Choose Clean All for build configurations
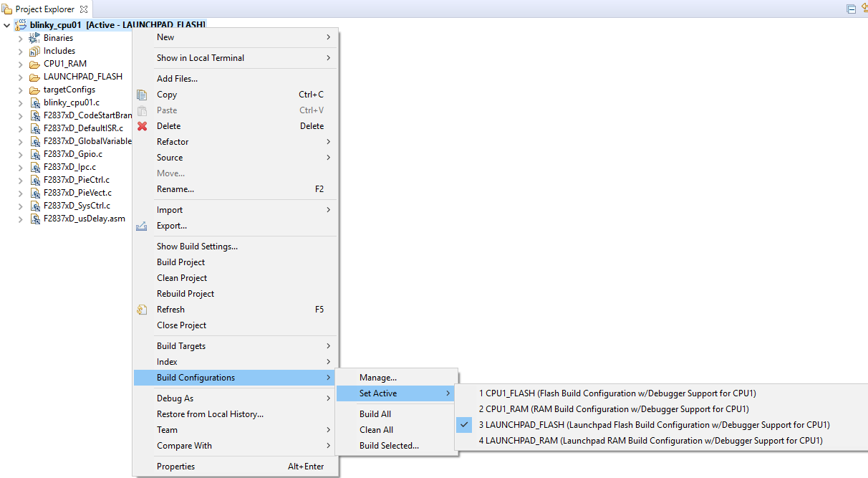The width and height of the screenshot is (868, 478). pos(376,429)
